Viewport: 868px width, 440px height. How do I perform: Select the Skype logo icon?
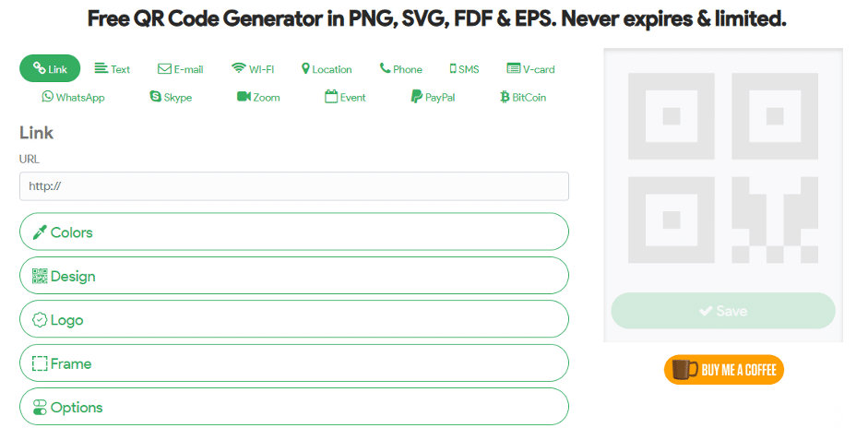156,96
